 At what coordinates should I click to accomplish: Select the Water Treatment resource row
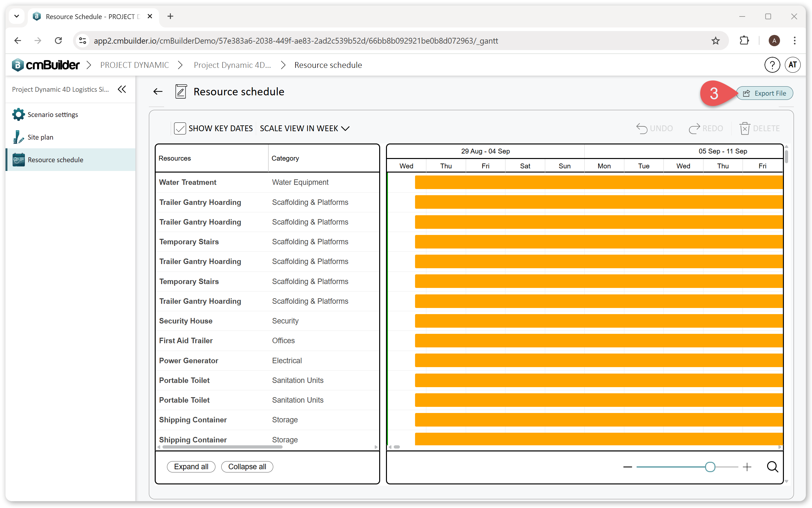[x=267, y=182]
